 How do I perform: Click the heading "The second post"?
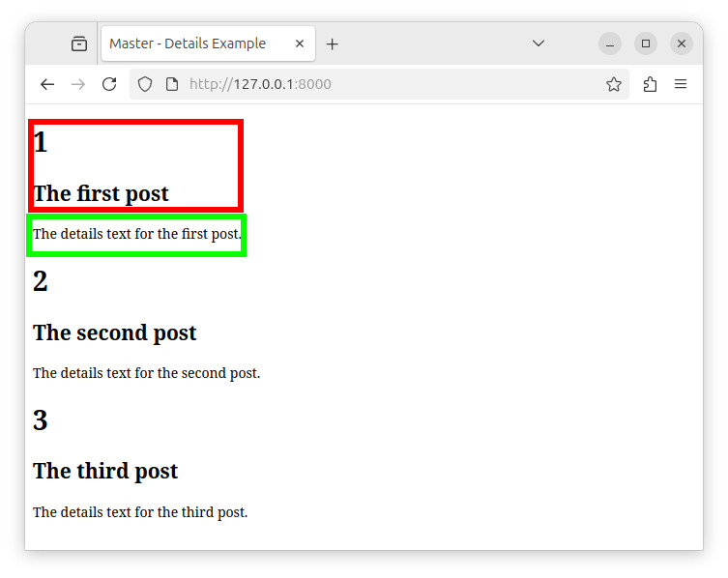point(115,332)
